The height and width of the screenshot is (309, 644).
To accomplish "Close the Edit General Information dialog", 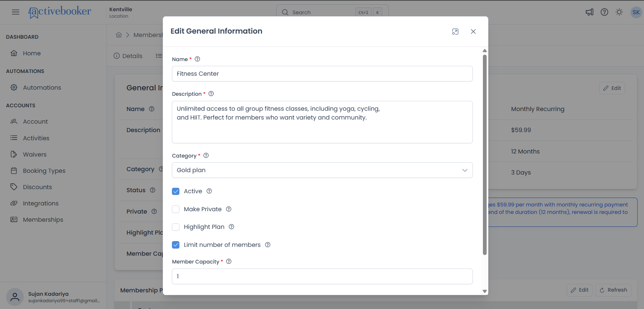I will 473,32.
